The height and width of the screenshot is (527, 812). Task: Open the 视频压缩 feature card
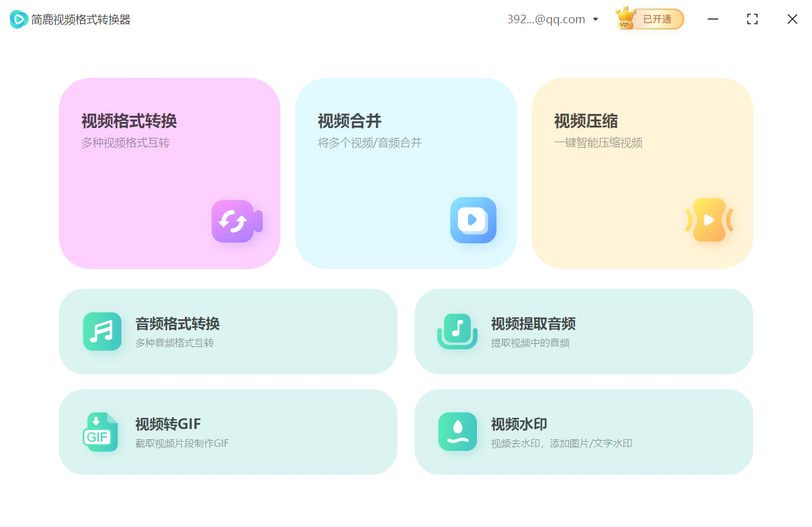[x=642, y=173]
